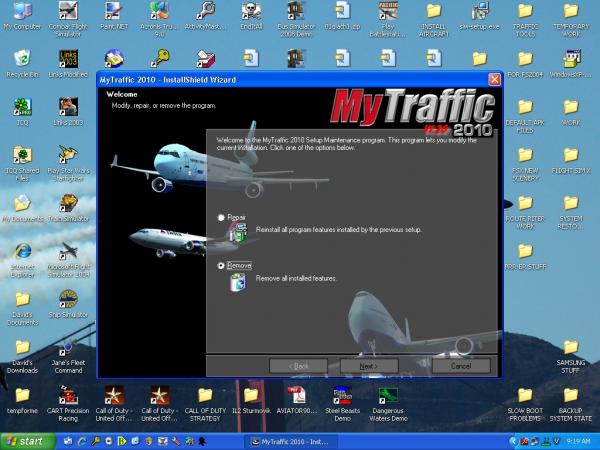Click the Repair option computer icon
This screenshot has height=450, width=600.
(x=238, y=233)
